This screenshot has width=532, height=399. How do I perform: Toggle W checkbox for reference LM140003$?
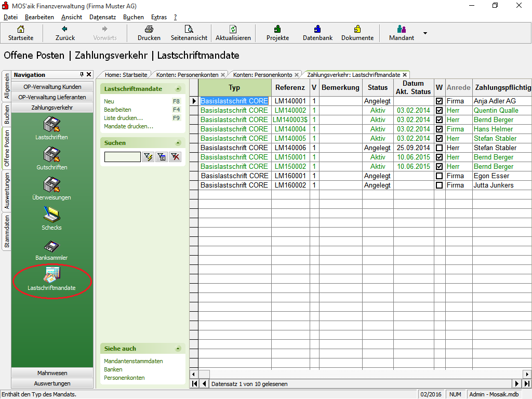click(x=439, y=120)
